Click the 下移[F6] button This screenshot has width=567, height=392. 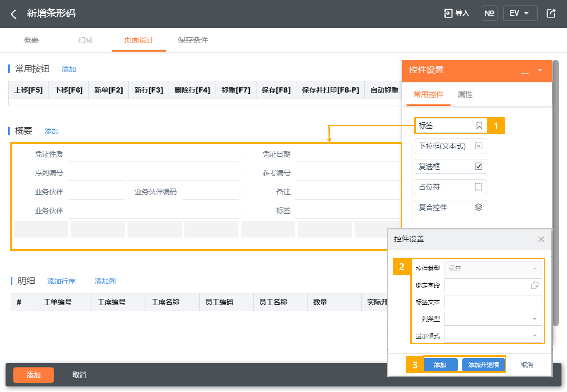(68, 90)
